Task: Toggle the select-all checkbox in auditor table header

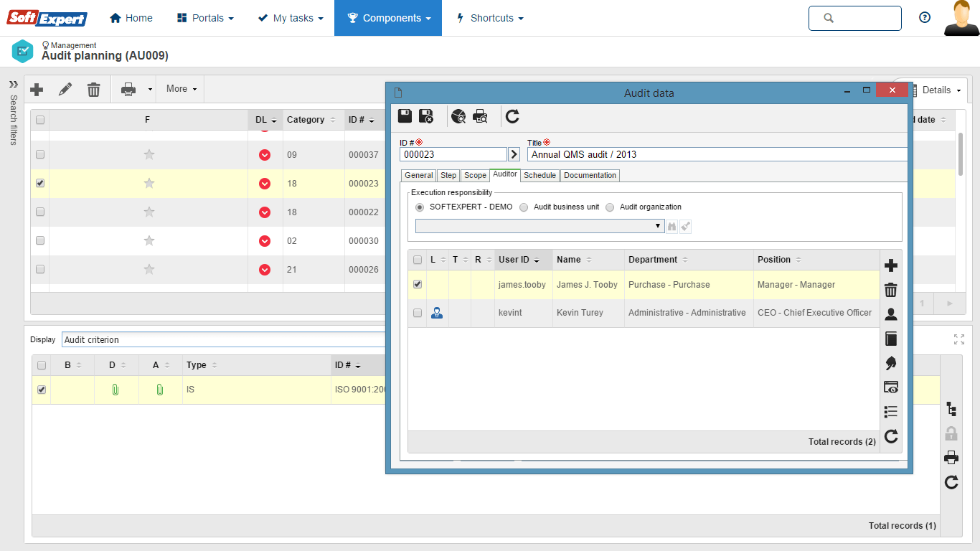Action: click(418, 260)
